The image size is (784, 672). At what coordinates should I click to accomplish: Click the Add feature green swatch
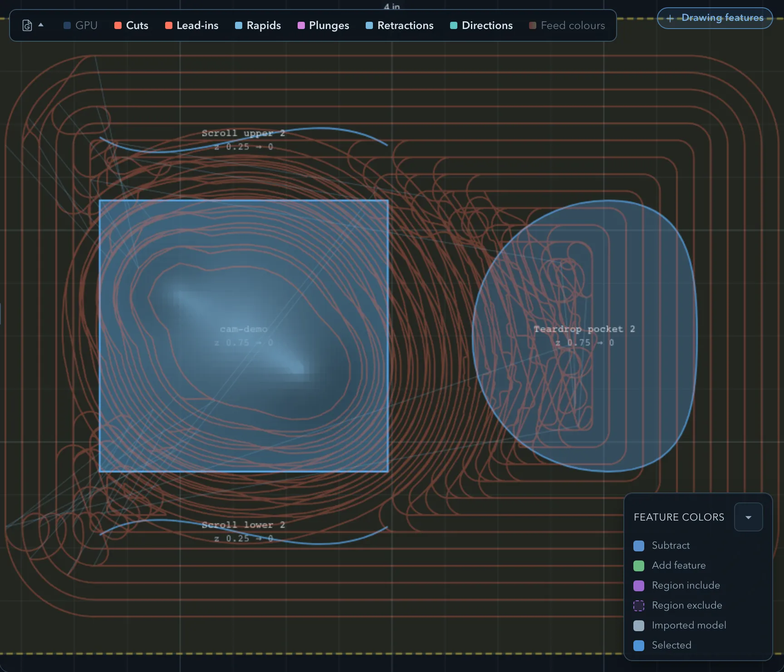[638, 565]
